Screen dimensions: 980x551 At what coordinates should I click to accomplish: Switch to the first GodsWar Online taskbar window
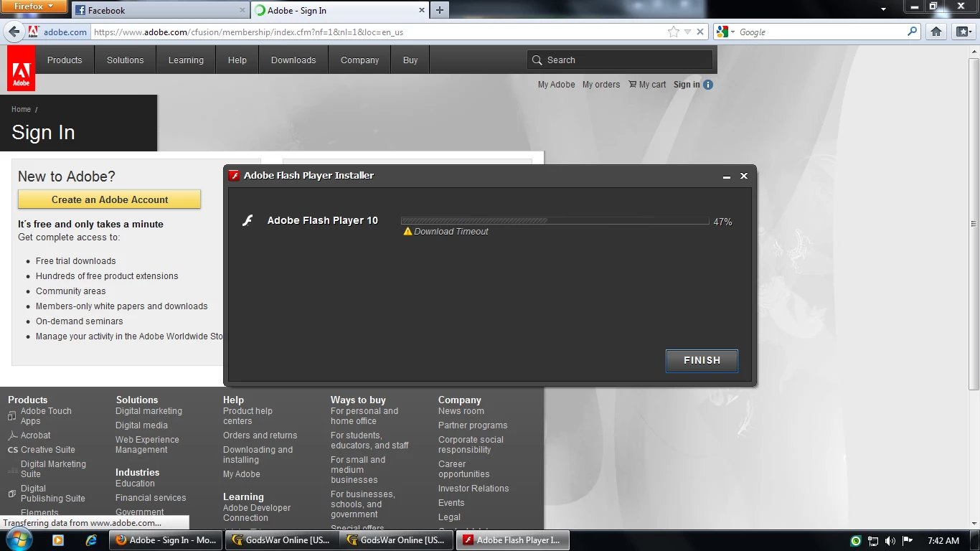click(283, 540)
